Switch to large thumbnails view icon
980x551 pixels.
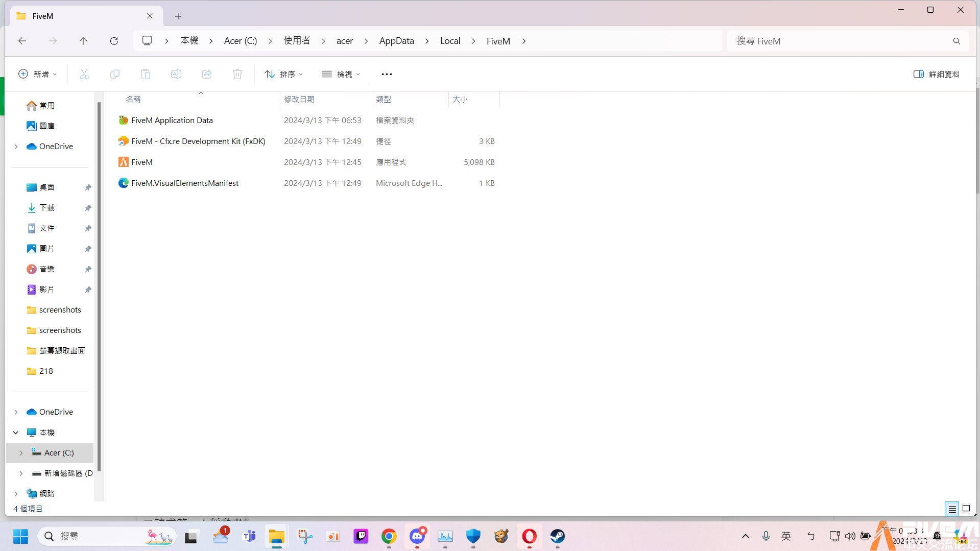[x=966, y=509]
